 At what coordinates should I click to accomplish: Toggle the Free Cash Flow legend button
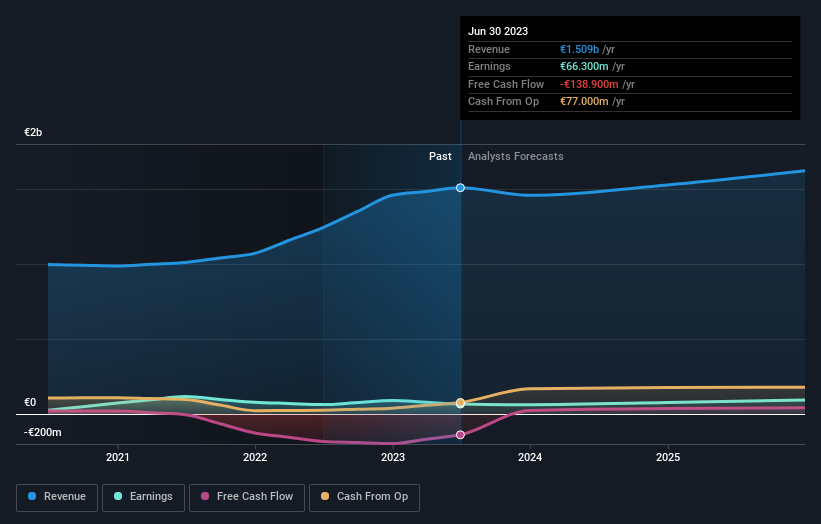(x=247, y=497)
